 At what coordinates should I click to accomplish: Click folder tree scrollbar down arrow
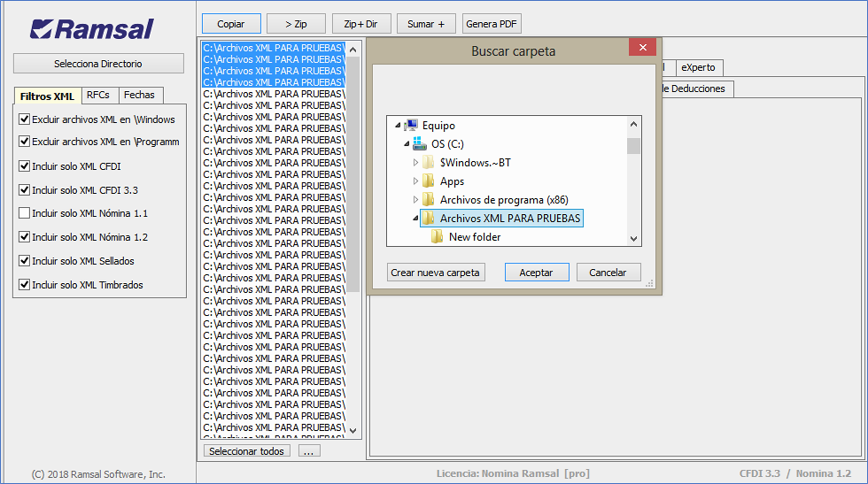634,239
